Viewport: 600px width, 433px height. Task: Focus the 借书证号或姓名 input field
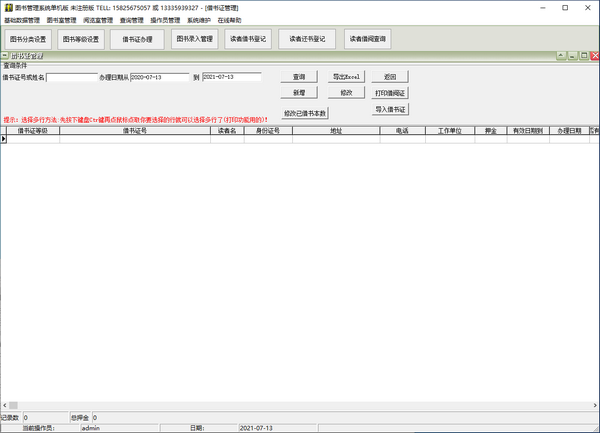[x=72, y=78]
